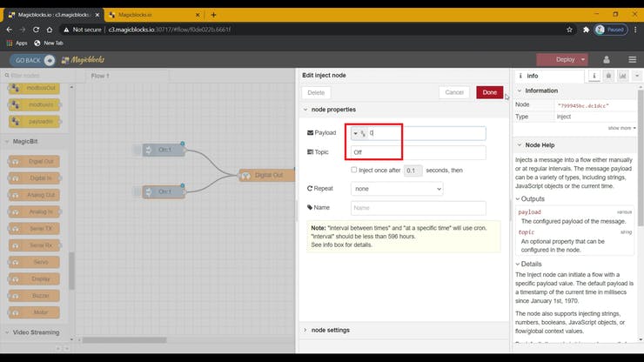This screenshot has height=362, width=644.
Task: Select the Motor palette node
Action: (34, 312)
